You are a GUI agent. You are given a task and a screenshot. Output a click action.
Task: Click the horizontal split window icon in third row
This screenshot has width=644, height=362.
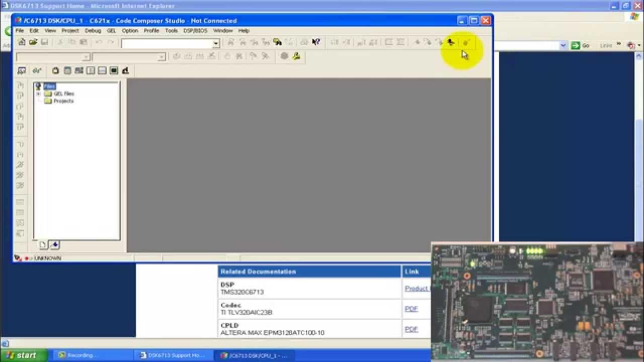click(102, 70)
